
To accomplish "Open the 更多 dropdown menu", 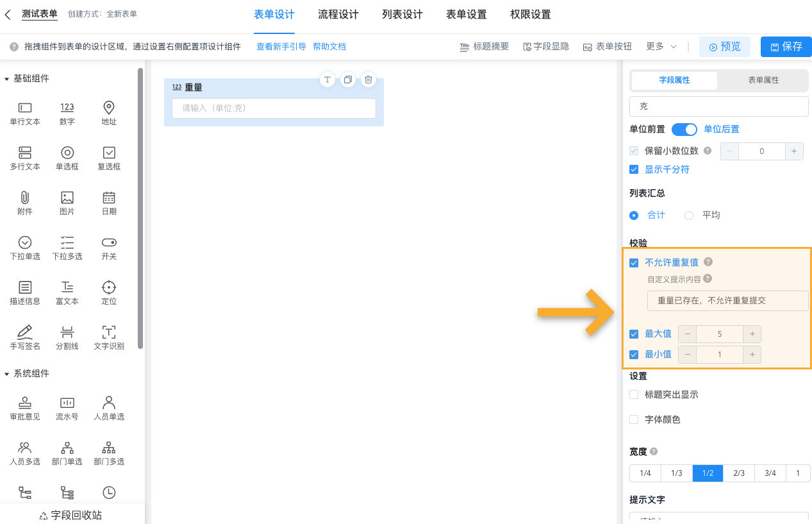I will pos(659,46).
